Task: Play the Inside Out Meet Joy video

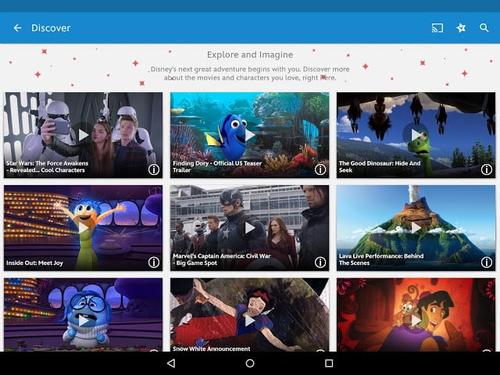Action: coord(83,228)
